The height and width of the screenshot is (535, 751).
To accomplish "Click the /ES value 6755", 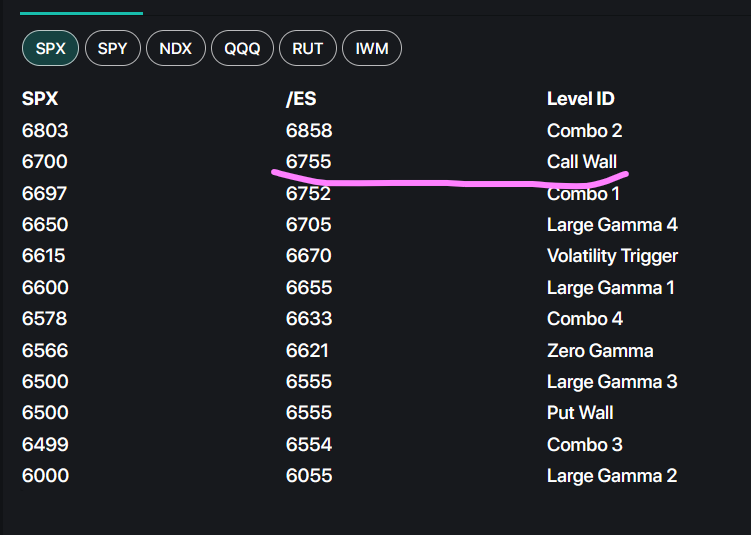I will 308,161.
